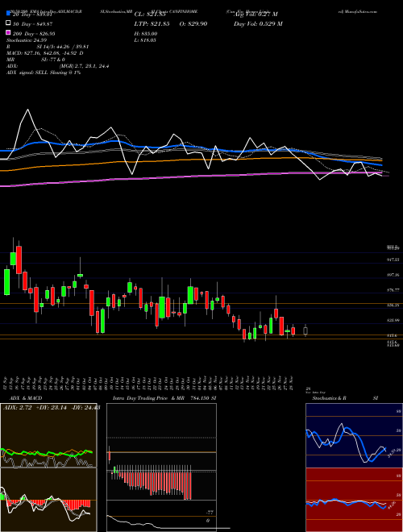The image size is (403, 532).
Task: Click the MACD: 827.16, 842.08 line
Action: point(45,53)
